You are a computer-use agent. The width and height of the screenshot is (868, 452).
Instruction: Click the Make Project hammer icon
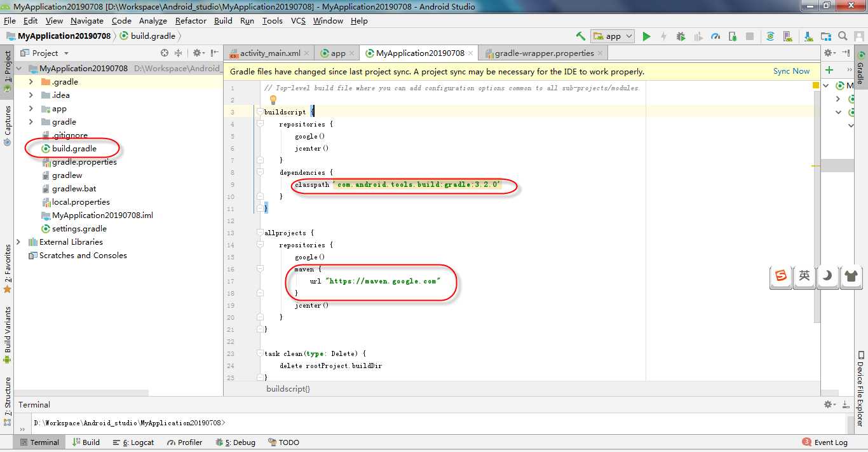click(580, 36)
